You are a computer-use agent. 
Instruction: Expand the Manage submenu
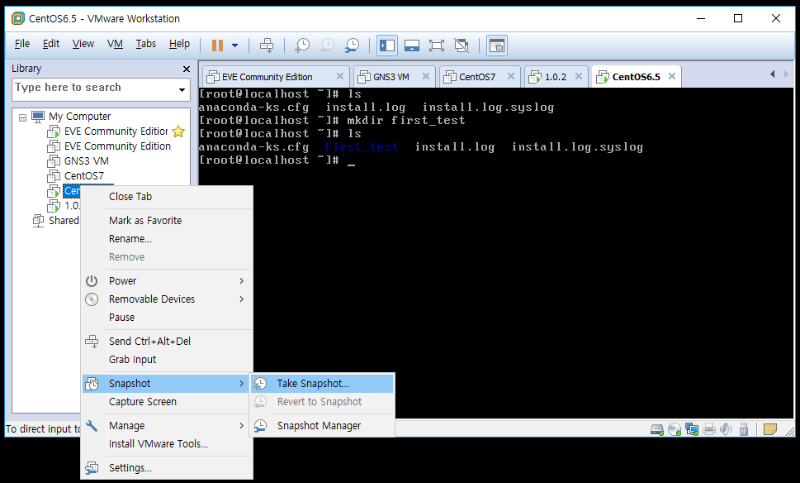167,425
